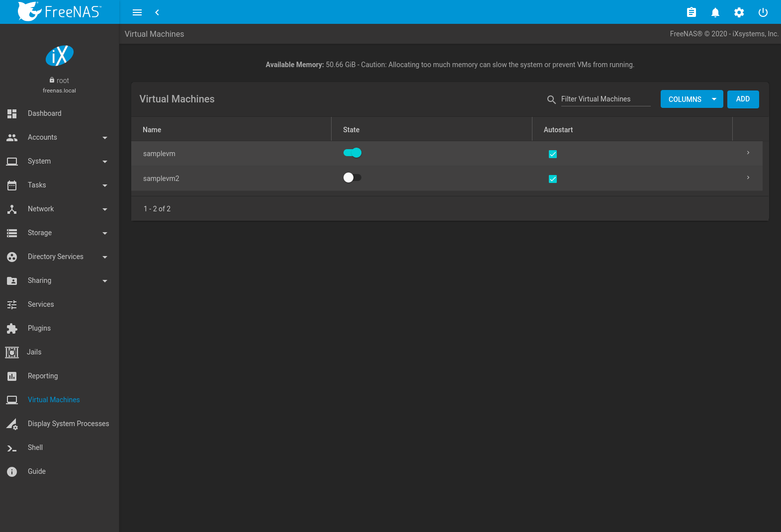
Task: Click the Filter Virtual Machines field
Action: point(605,99)
